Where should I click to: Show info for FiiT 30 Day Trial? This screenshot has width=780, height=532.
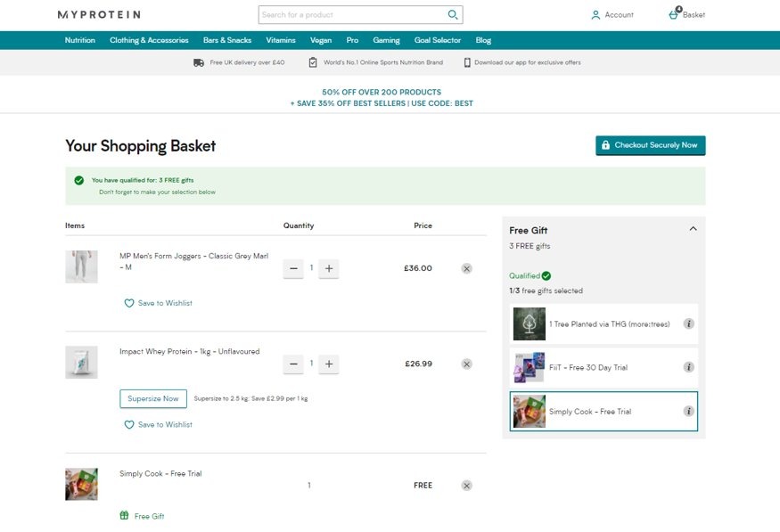pyautogui.click(x=688, y=367)
